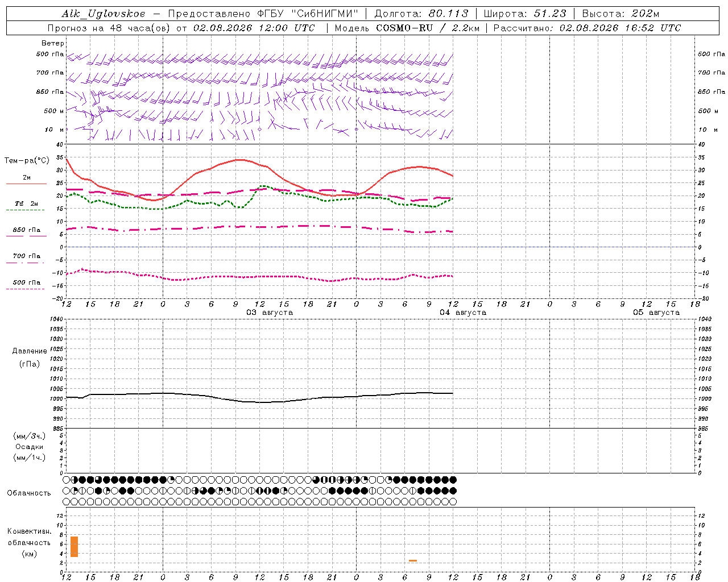Image resolution: width=728 pixels, height=582 pixels.
Task: Click the 03 августа date label
Action: pos(270,313)
